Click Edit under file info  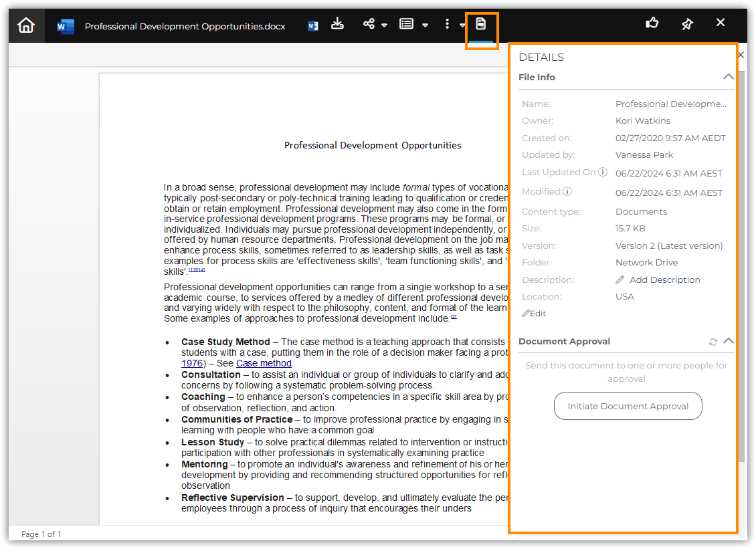(535, 314)
